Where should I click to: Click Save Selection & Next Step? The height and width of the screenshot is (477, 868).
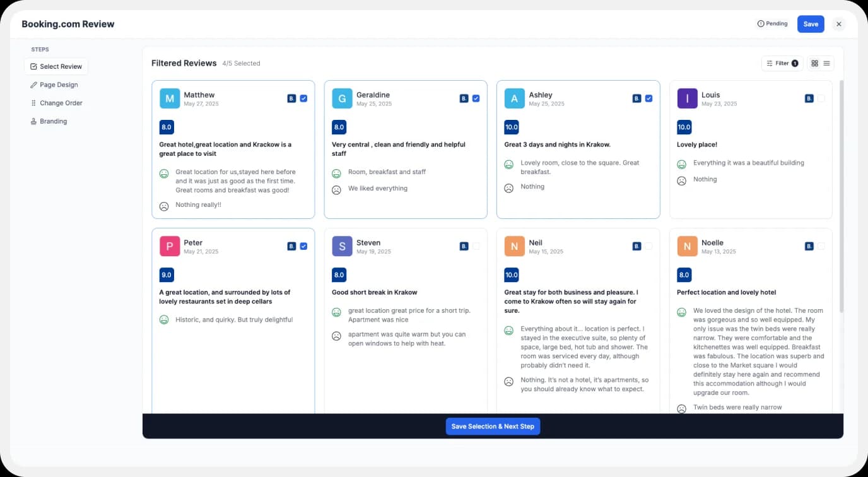(493, 426)
